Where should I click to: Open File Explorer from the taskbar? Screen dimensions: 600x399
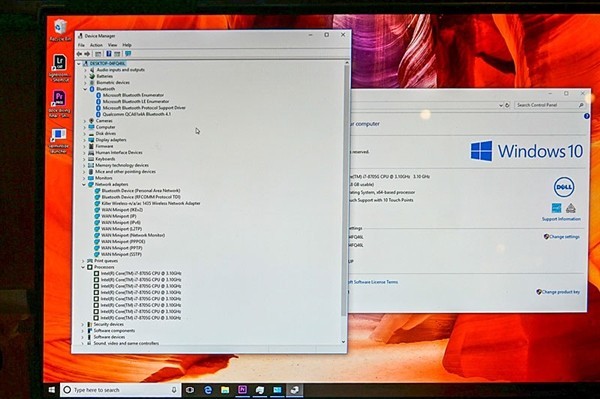click(225, 390)
